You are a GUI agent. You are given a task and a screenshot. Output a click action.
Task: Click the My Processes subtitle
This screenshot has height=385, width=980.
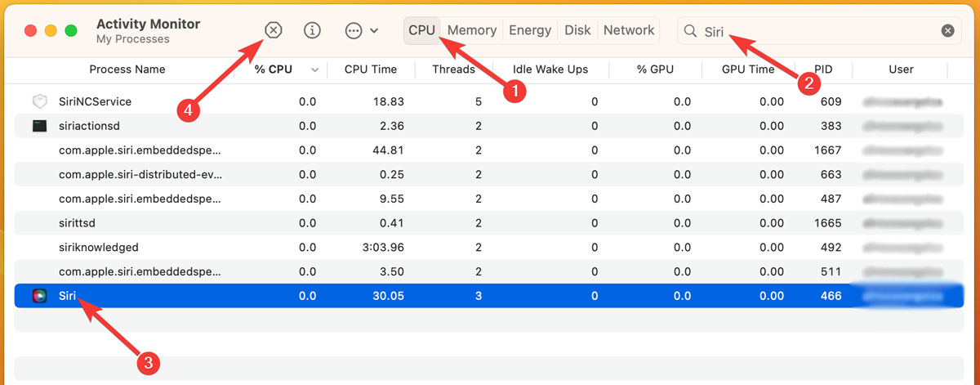pyautogui.click(x=133, y=39)
